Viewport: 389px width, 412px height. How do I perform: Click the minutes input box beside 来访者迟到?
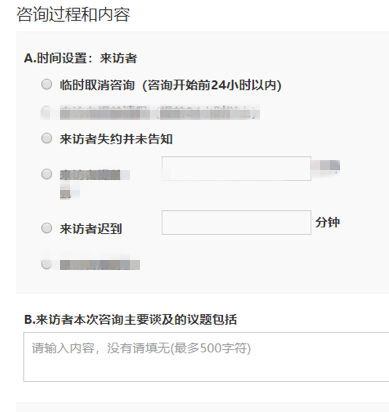[x=236, y=222]
